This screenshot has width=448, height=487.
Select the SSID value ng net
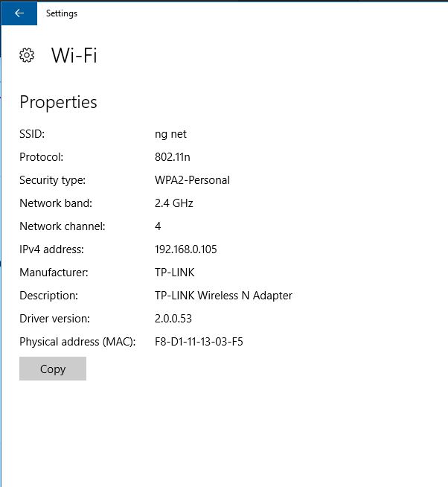170,135
